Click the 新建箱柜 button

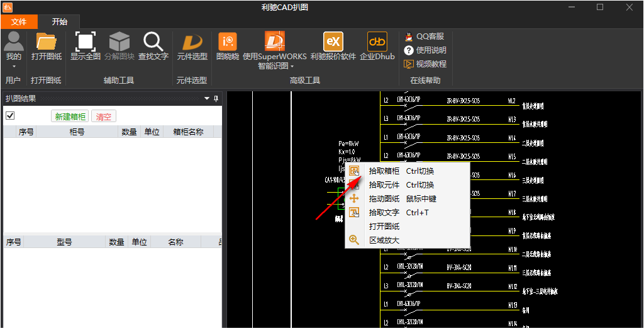click(70, 116)
